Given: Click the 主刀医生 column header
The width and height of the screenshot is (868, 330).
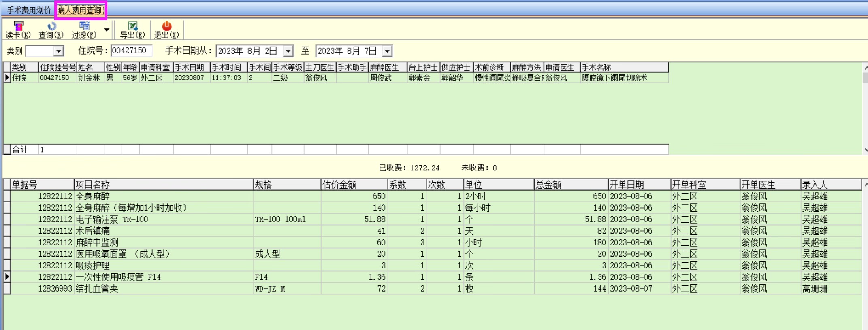Looking at the screenshot, I should pos(320,67).
